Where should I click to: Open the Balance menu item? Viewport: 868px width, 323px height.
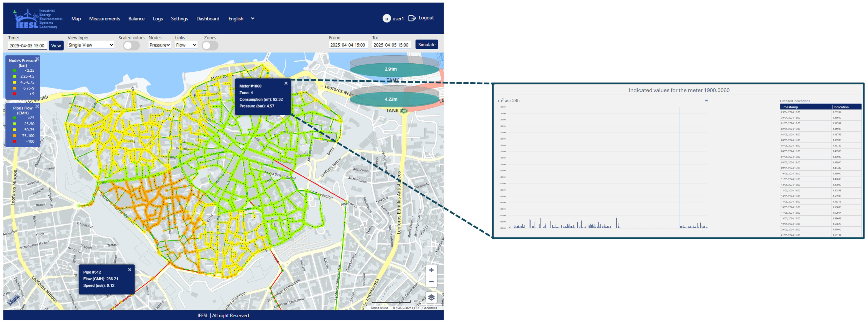click(x=136, y=18)
